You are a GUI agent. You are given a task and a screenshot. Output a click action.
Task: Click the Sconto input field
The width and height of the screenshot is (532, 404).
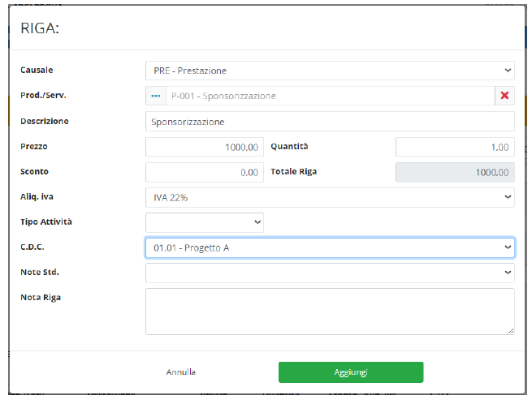[205, 172]
